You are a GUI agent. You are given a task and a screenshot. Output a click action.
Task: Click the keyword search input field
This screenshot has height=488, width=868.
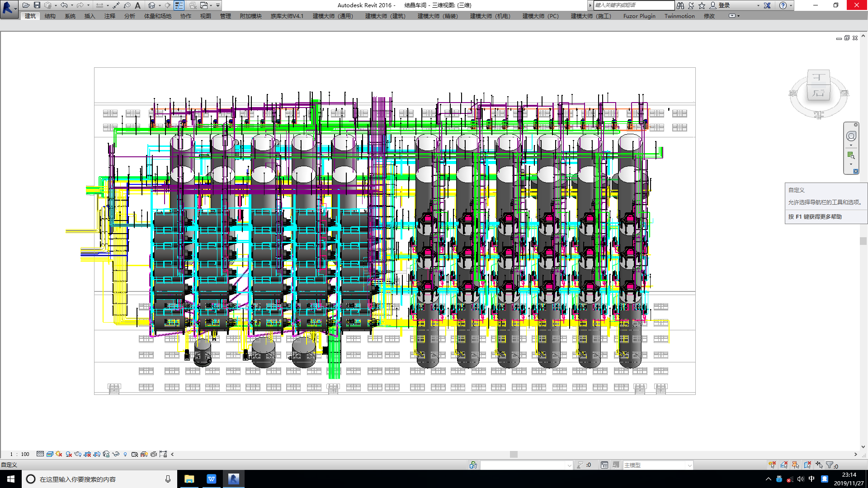click(x=634, y=5)
